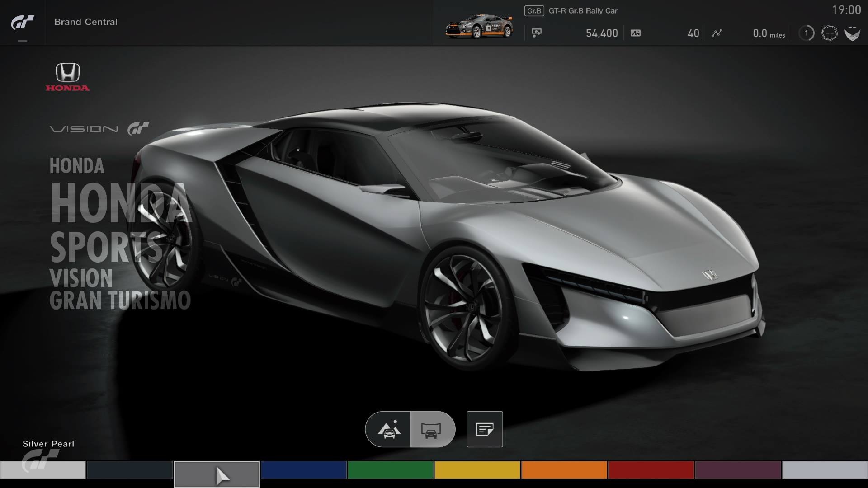868x488 pixels.
Task: Select the red paint swatch
Action: [651, 470]
